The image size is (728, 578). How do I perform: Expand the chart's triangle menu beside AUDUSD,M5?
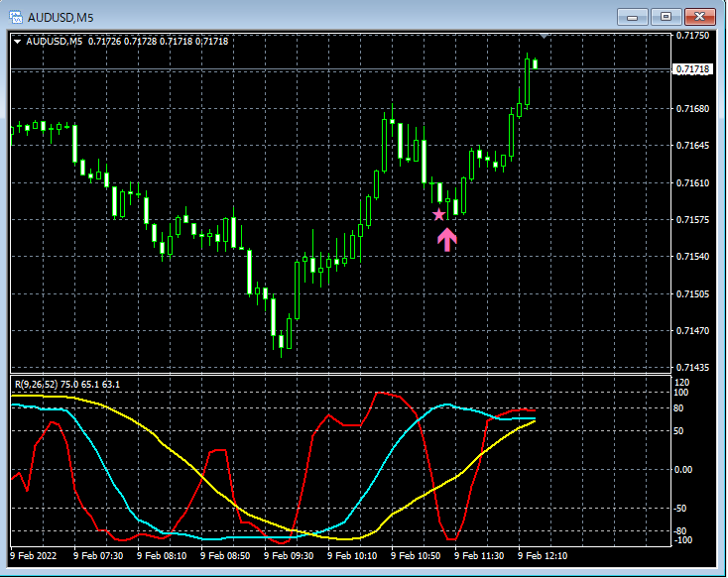(x=18, y=42)
